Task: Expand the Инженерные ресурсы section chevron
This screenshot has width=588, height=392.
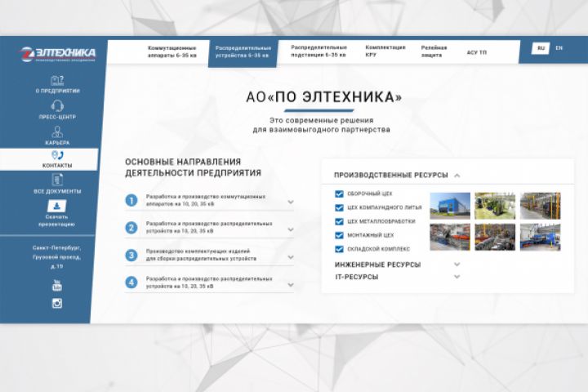Action: point(457,265)
